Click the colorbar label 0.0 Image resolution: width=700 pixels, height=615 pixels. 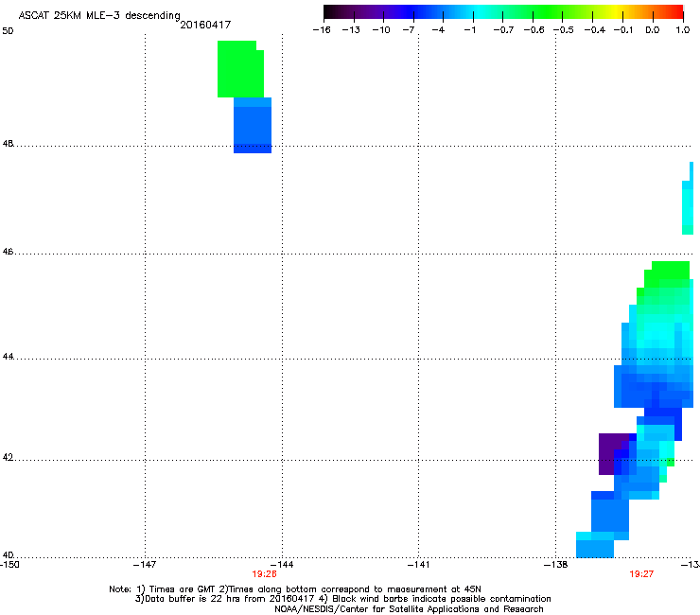pyautogui.click(x=653, y=30)
